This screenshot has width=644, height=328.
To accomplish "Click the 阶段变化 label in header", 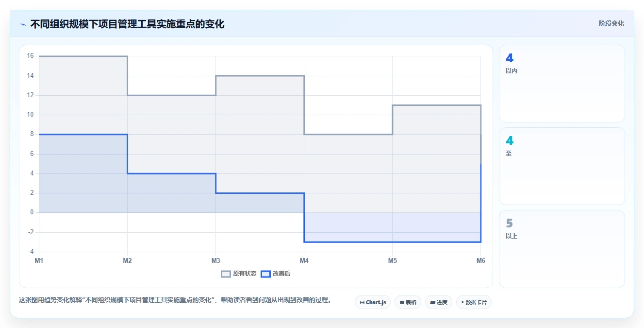I will 611,23.
